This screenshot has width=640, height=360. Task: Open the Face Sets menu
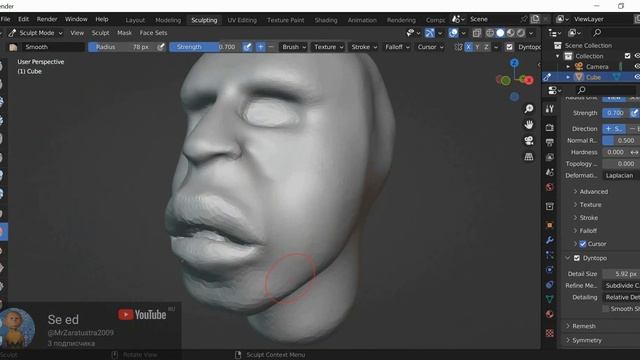coord(153,33)
